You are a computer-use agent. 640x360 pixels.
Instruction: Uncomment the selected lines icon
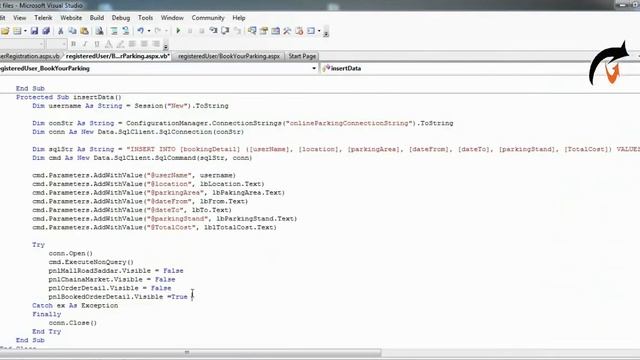[125, 31]
